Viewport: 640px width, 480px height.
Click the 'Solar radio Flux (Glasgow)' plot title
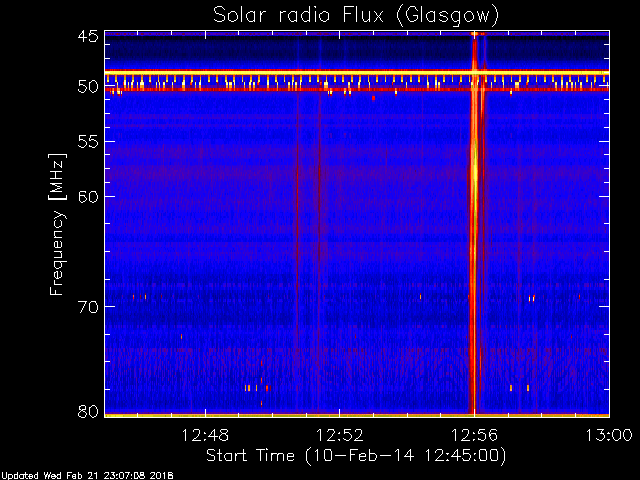[x=356, y=16]
